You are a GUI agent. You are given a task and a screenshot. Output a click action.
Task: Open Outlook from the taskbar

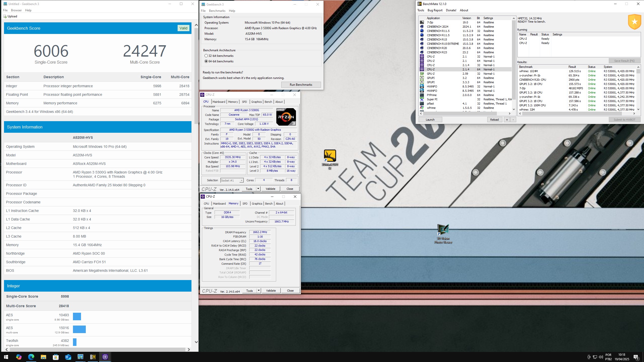pos(68,357)
